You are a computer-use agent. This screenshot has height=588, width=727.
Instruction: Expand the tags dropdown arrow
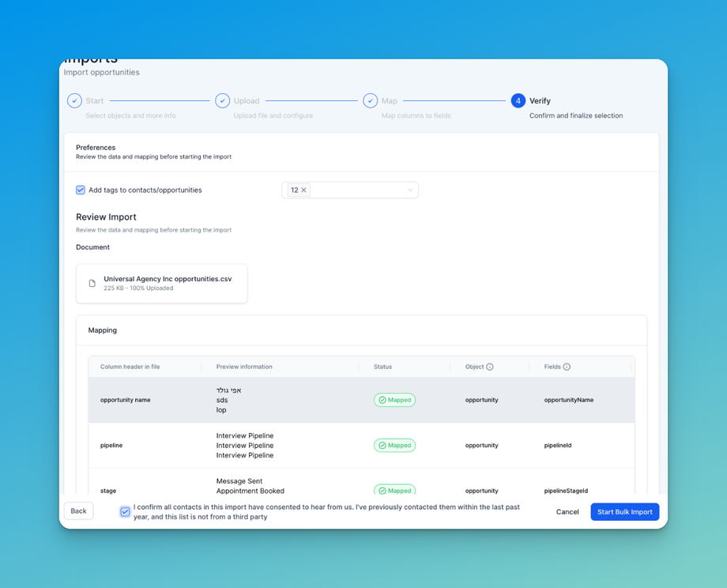click(410, 190)
